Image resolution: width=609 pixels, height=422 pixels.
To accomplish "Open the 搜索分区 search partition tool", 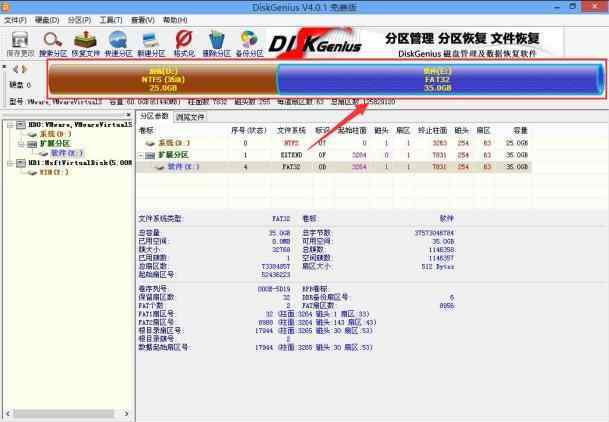I will (53, 44).
